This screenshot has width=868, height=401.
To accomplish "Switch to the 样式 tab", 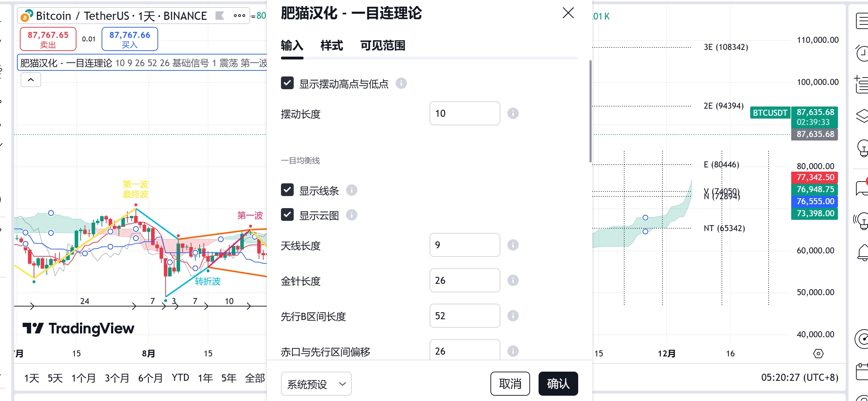I will coord(332,45).
